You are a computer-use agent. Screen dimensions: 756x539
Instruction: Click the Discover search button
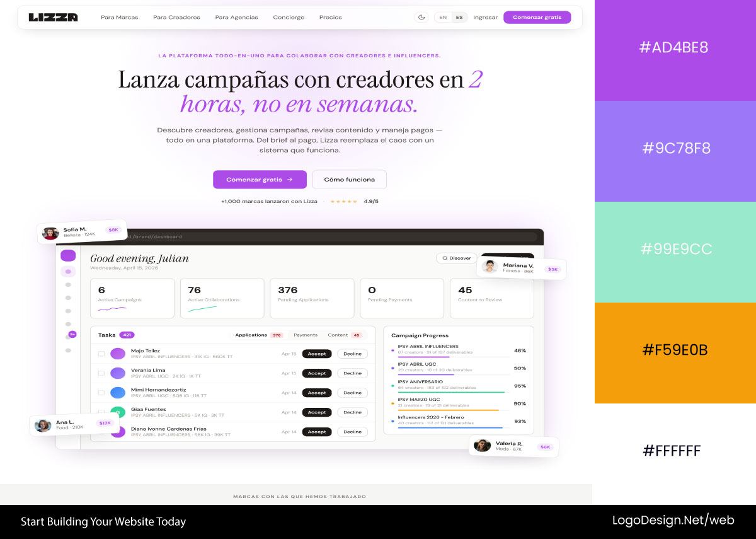457,258
